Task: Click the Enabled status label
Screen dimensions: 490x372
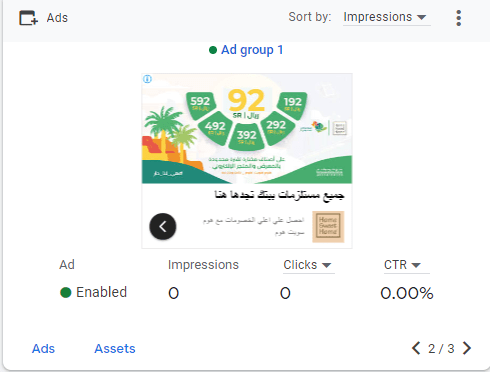Action: pyautogui.click(x=101, y=292)
